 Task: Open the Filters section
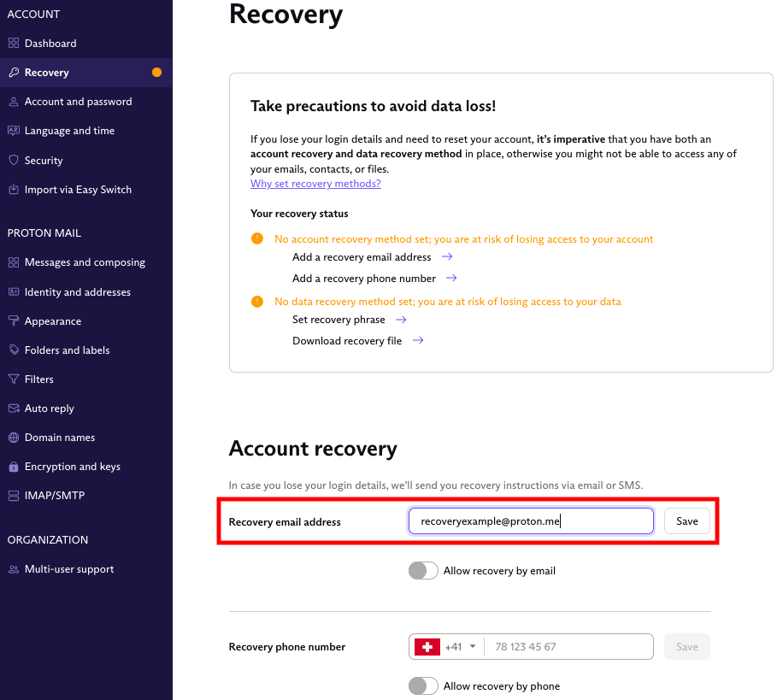pos(37,379)
